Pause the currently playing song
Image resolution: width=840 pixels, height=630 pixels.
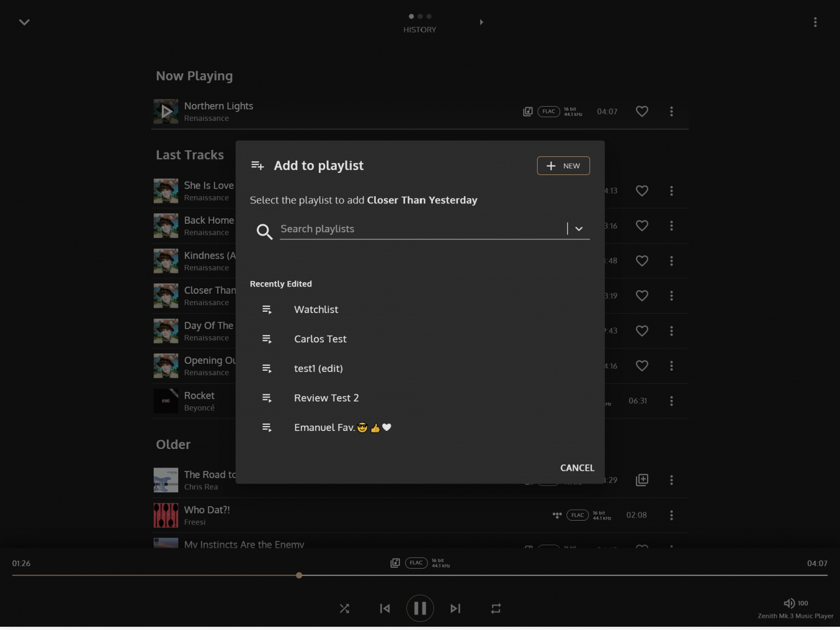pyautogui.click(x=420, y=608)
